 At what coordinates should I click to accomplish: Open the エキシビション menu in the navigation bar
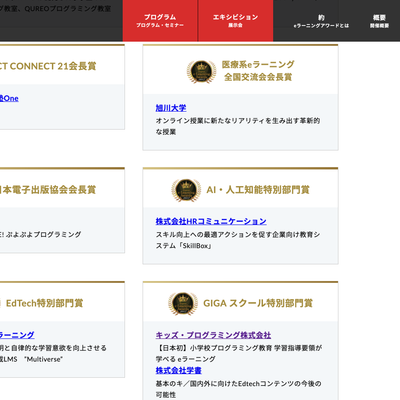pyautogui.click(x=235, y=21)
